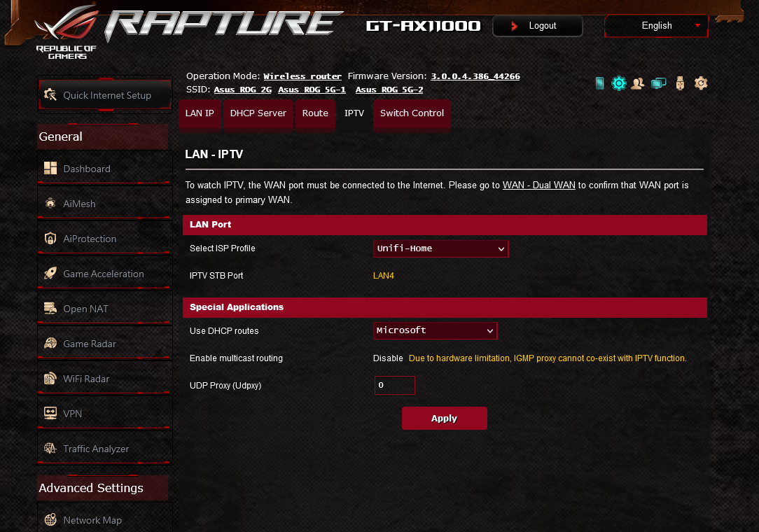Click the Quick Internet Setup icon
Image resolution: width=759 pixels, height=532 pixels.
50,95
